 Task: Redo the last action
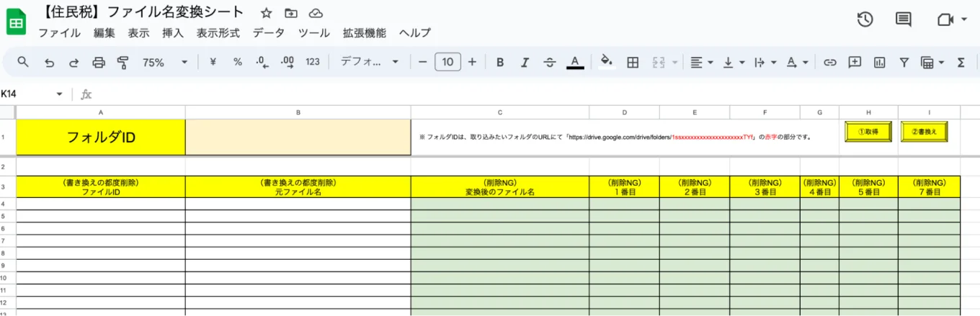73,63
